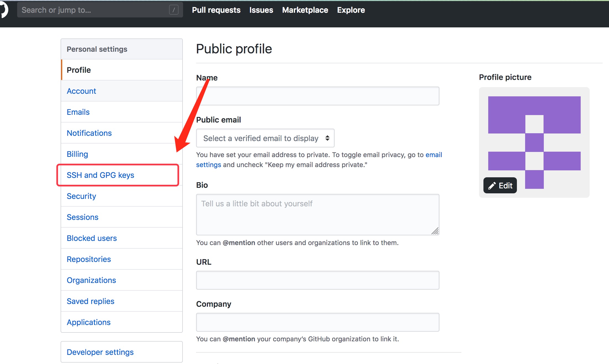The width and height of the screenshot is (609, 364).
Task: Click the Edit profile picture button
Action: point(500,185)
